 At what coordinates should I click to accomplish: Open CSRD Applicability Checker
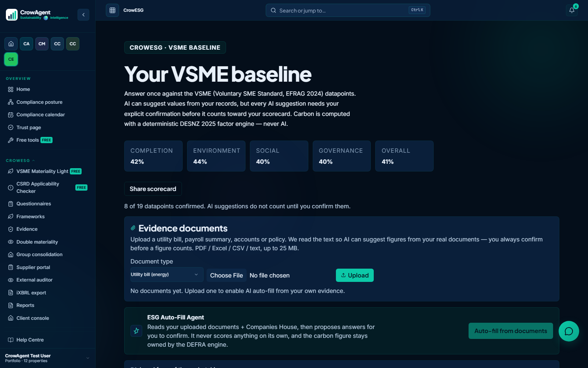point(47,187)
